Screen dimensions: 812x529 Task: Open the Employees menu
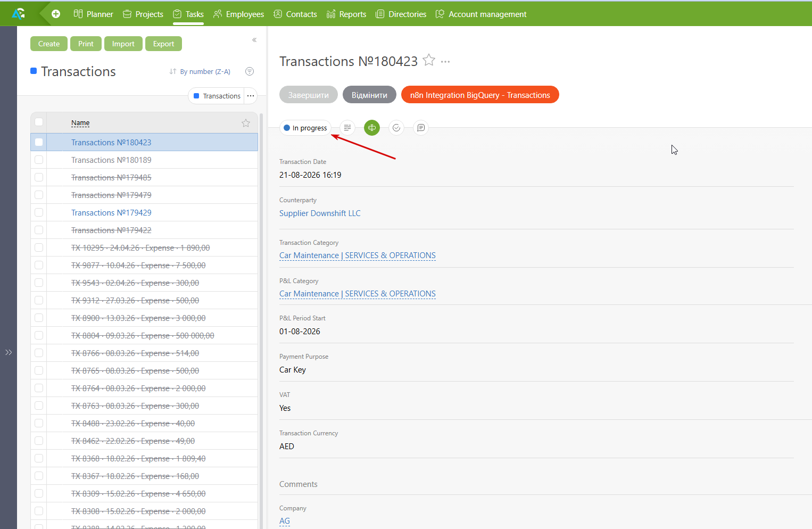[x=239, y=14]
